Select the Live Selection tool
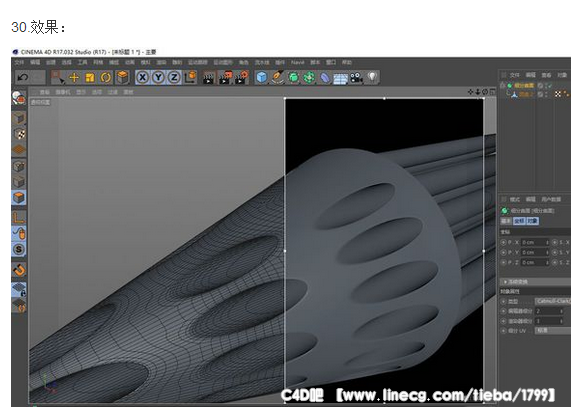Viewport: 581px width, 412px height. point(58,77)
